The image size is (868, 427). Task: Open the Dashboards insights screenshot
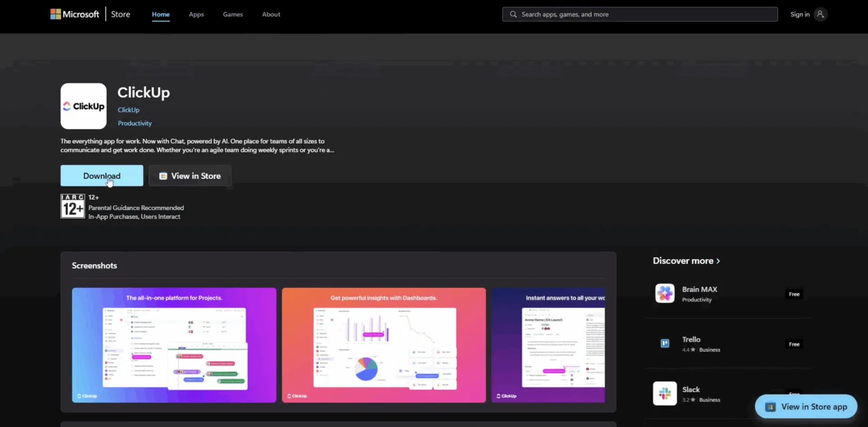click(384, 345)
